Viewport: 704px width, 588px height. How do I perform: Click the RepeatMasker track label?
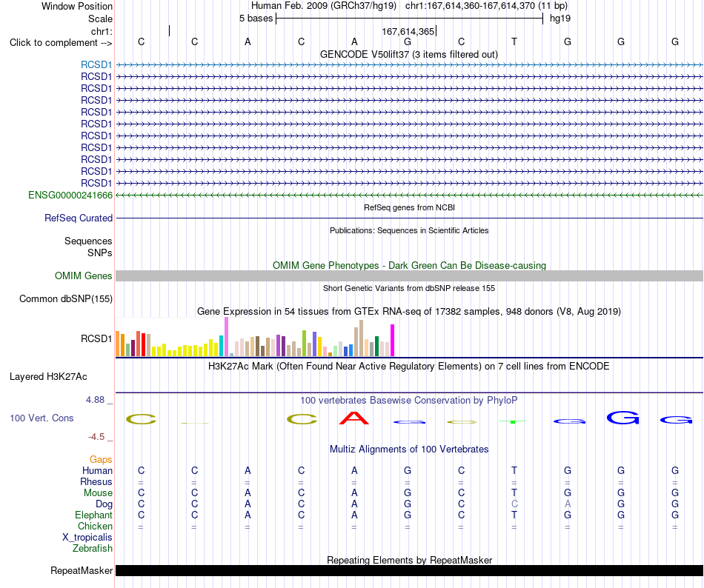[x=82, y=570]
